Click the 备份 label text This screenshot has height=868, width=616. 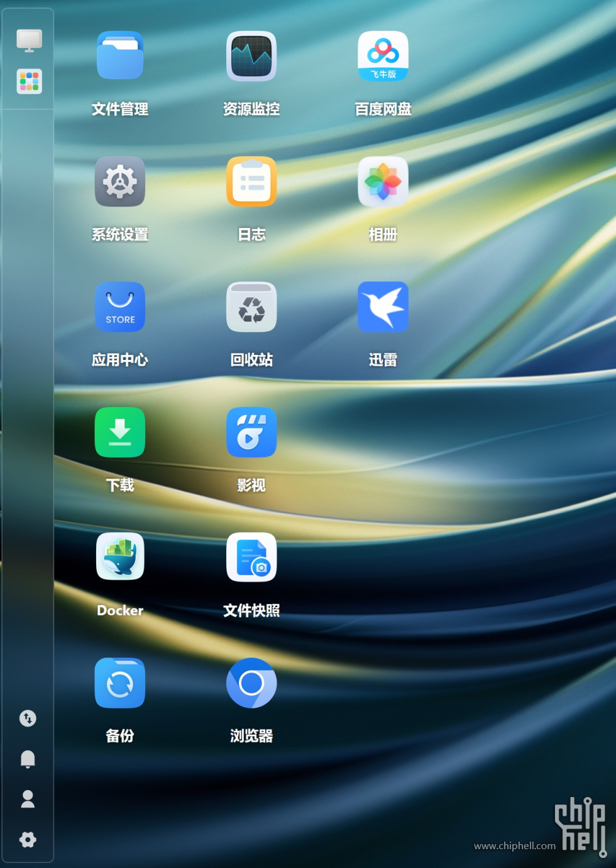120,735
